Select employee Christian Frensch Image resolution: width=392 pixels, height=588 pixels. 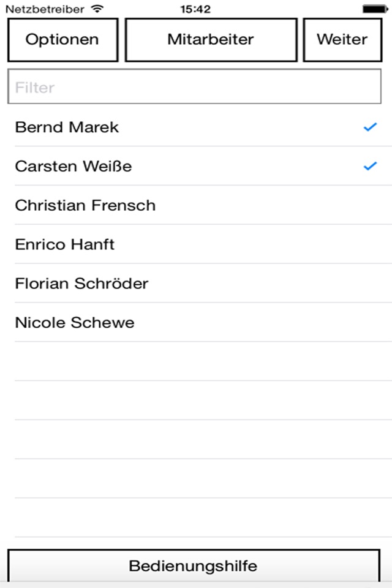(85, 205)
